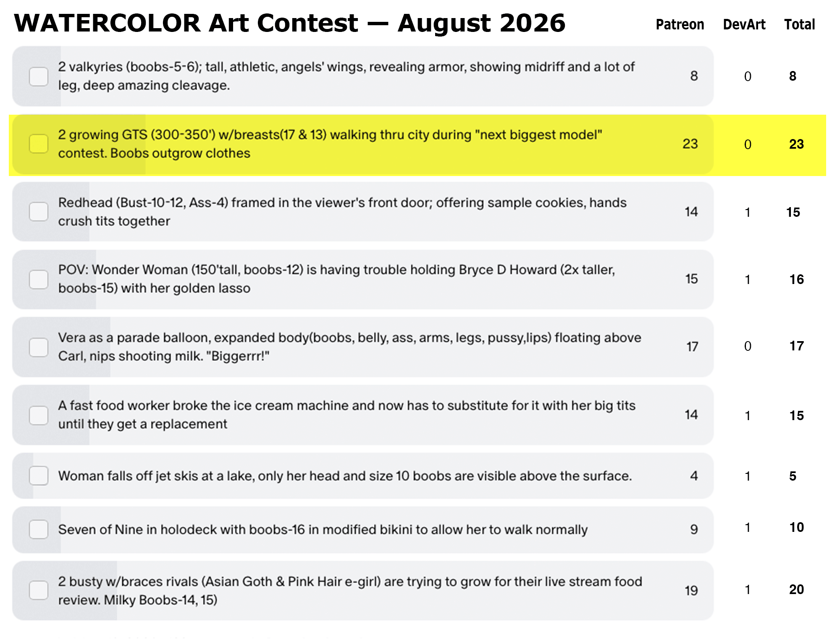Click the jet skis option description text
840x639 pixels.
point(345,476)
